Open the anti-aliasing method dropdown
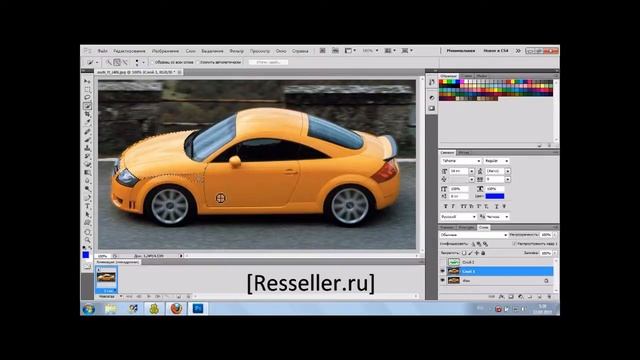The width and height of the screenshot is (640, 360). coord(497,217)
